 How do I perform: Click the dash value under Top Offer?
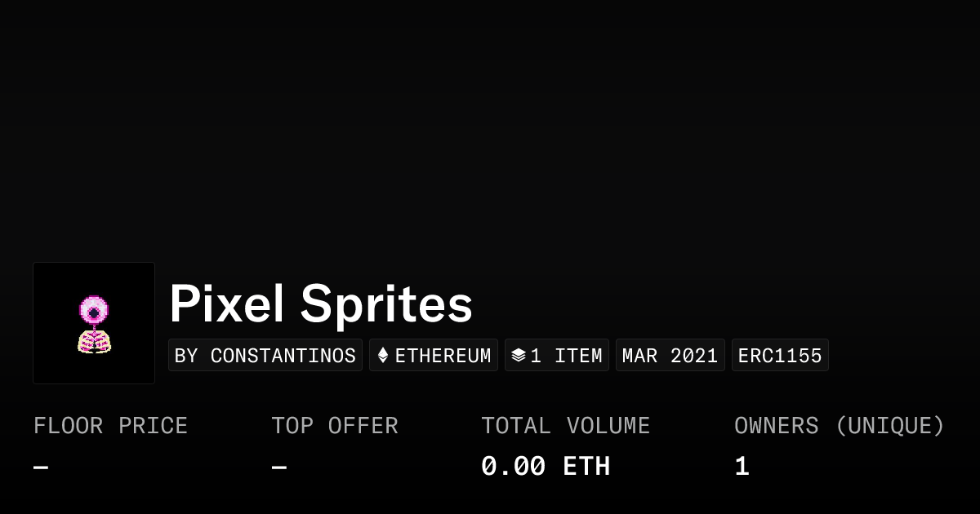tap(279, 467)
